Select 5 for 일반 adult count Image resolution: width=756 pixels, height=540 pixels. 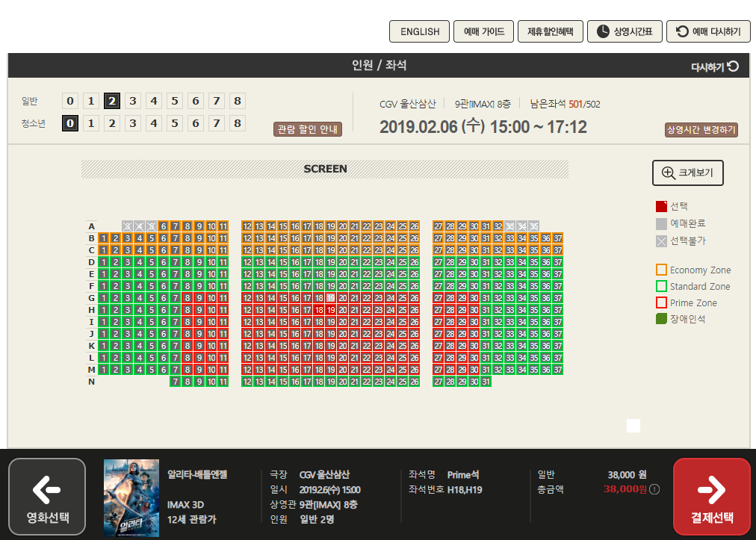pyautogui.click(x=175, y=101)
